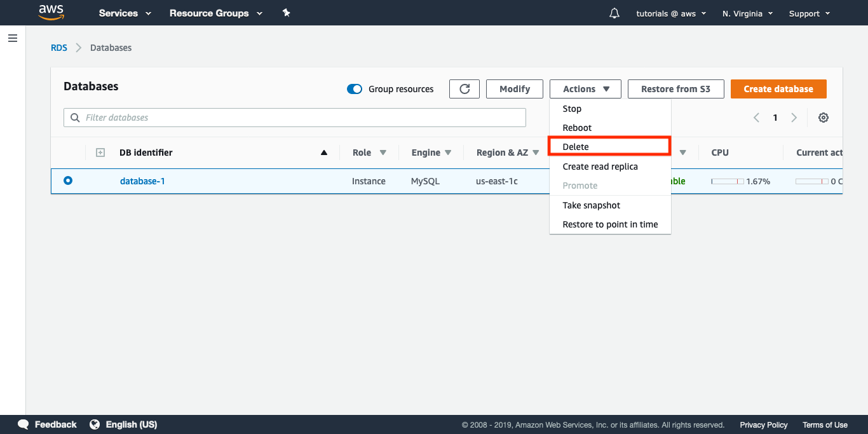Expand all rows with plus icon
Viewport: 868px width, 434px height.
(100, 153)
